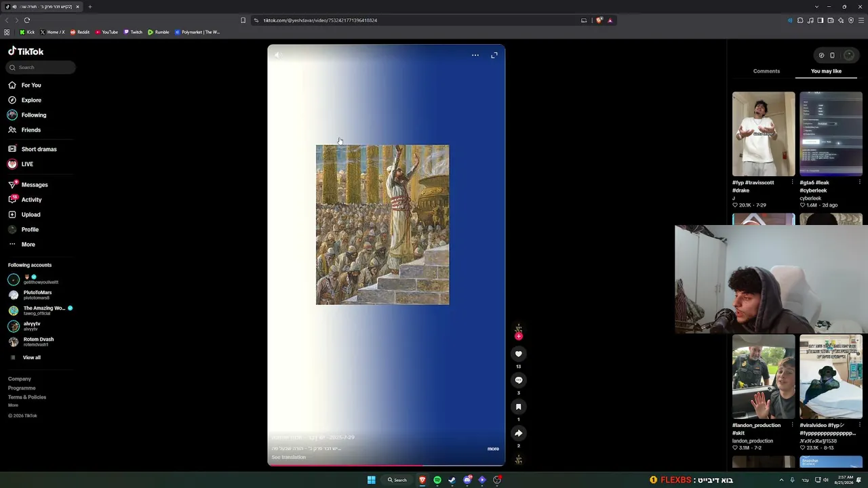Open the Windows Start menu
Screen dimensions: 868x488
pyautogui.click(x=371, y=480)
